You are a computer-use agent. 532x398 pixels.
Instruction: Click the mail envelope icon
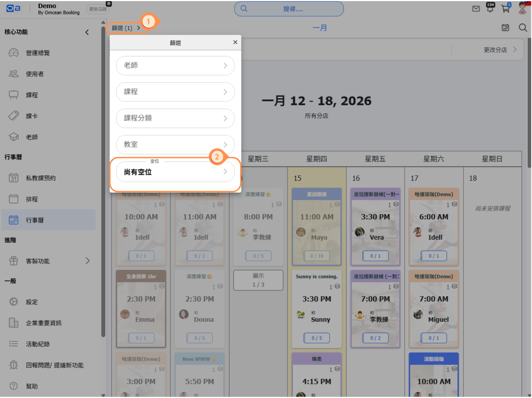476,9
